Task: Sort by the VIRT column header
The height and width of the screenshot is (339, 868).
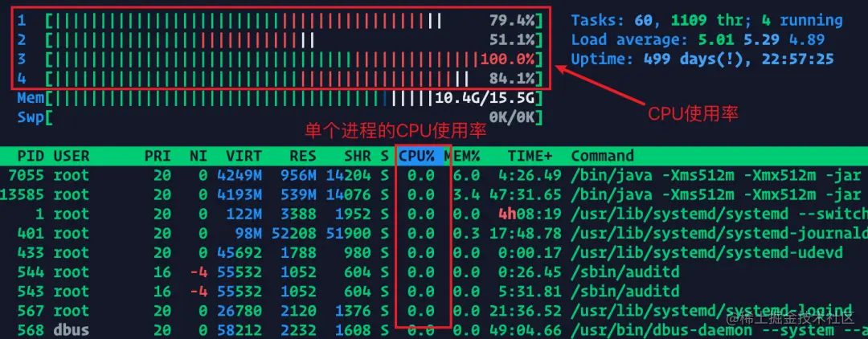Action: (244, 157)
